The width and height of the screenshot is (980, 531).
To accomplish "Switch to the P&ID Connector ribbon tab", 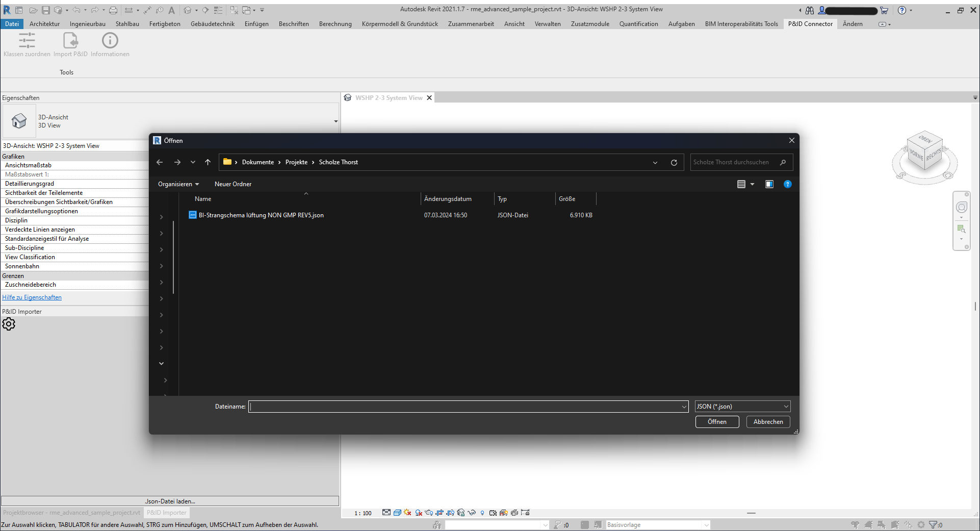I will (x=810, y=23).
